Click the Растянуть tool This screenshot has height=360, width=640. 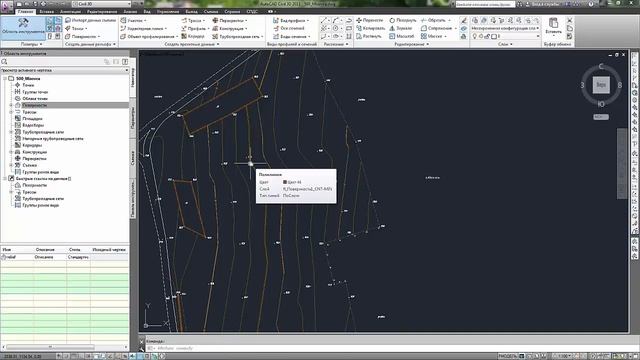[x=369, y=36]
